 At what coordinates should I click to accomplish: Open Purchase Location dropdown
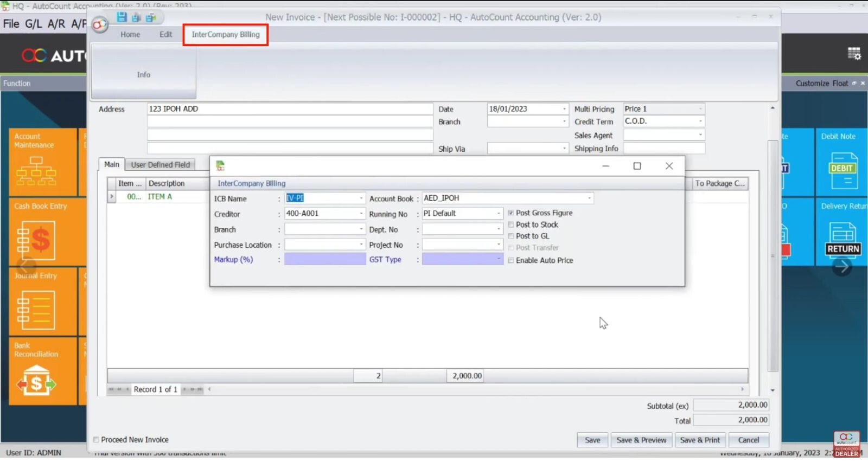tap(361, 245)
